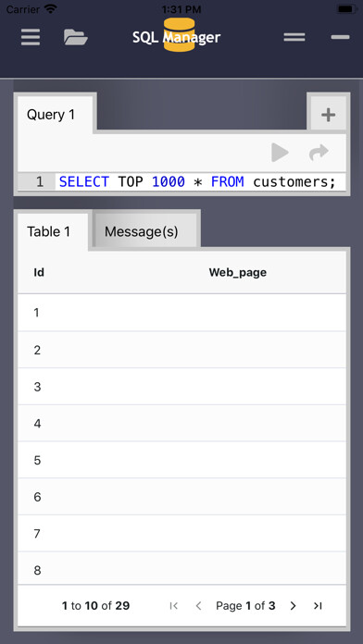Jump to last results page
The width and height of the screenshot is (363, 644).
click(318, 605)
